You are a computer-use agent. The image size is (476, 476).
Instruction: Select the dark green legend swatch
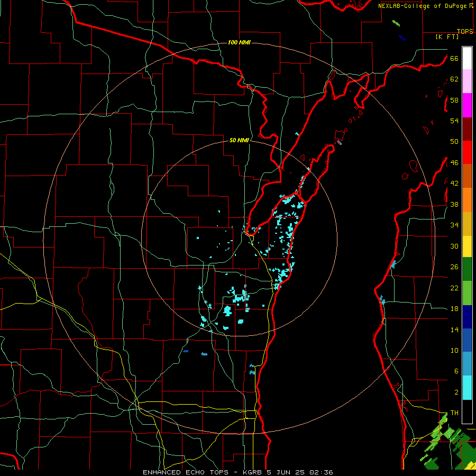pyautogui.click(x=467, y=269)
